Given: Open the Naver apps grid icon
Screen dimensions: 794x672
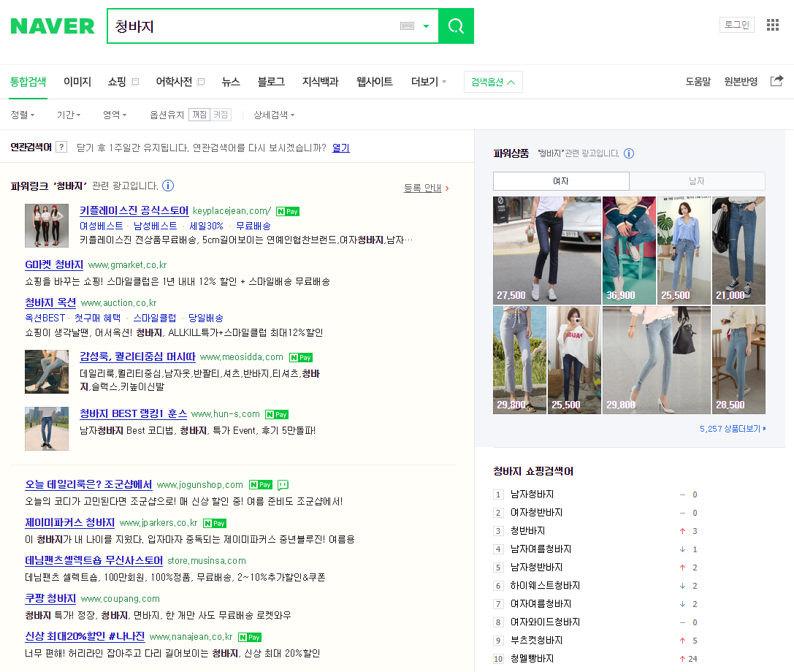Looking at the screenshot, I should pyautogui.click(x=773, y=25).
